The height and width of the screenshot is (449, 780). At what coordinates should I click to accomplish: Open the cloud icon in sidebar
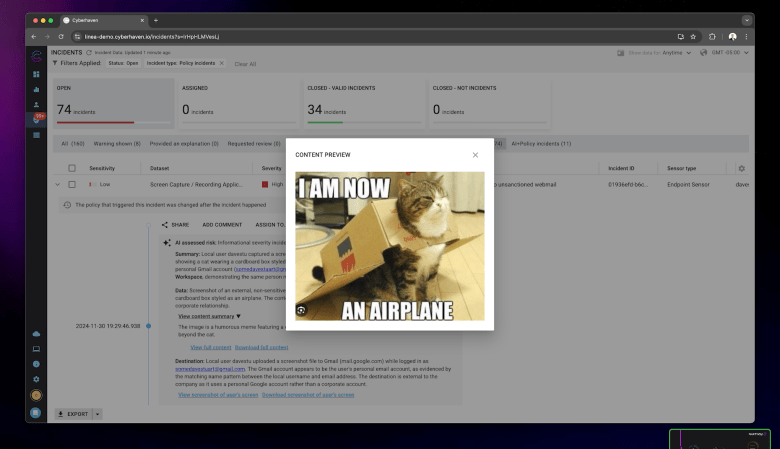point(36,334)
